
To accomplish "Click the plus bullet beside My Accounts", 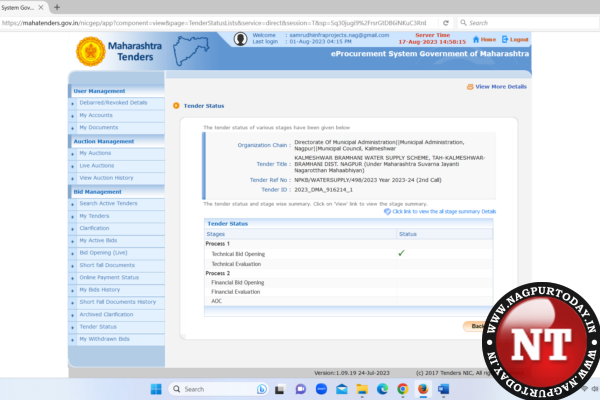I will (72, 116).
